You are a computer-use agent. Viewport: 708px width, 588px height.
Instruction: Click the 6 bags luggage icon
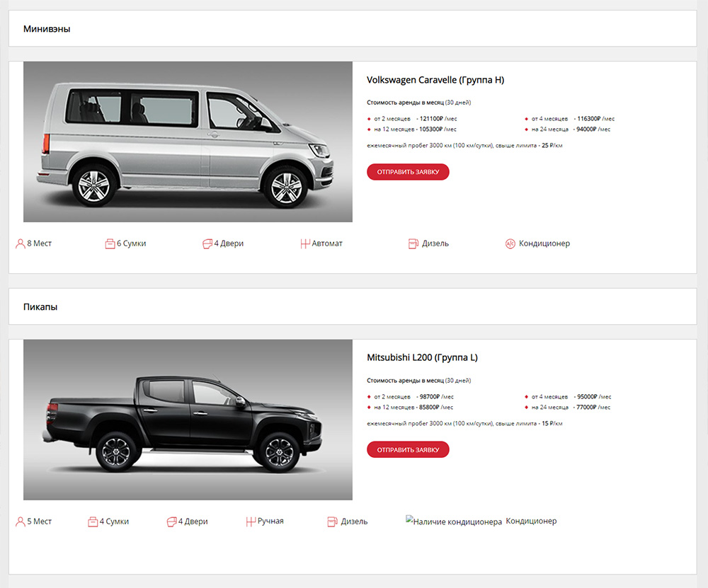click(x=110, y=243)
